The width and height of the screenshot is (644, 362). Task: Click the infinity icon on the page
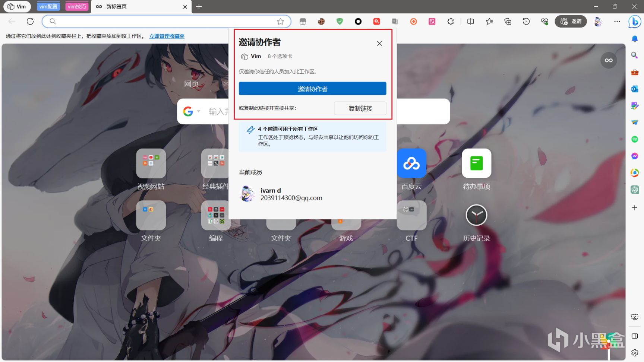coord(609,60)
